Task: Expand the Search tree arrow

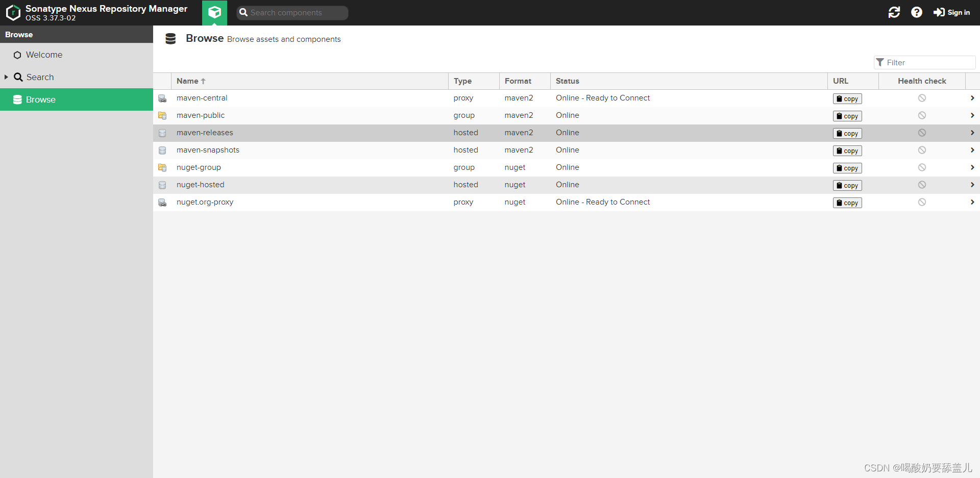Action: (6, 77)
